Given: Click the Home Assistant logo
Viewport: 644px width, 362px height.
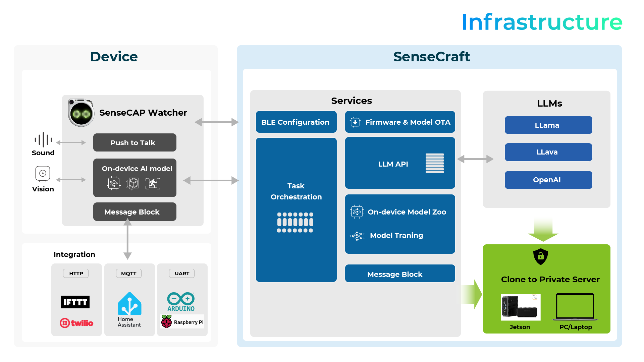Looking at the screenshot, I should pos(129,310).
